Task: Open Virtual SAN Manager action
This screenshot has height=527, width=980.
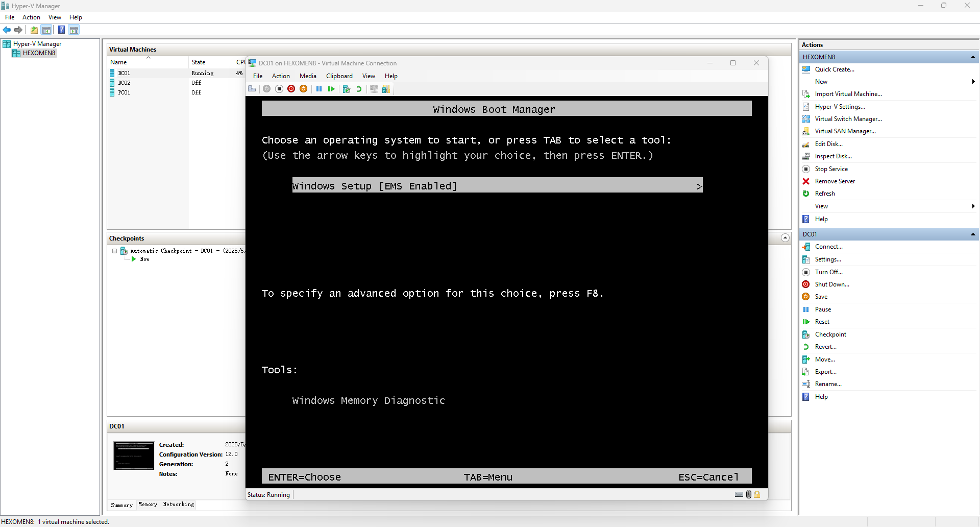Action: [x=845, y=131]
